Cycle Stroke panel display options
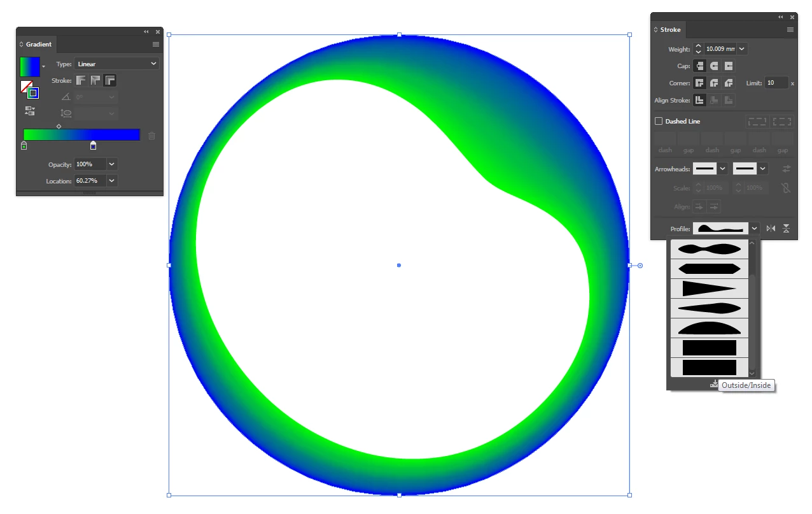Viewport: 812px width, 514px height. click(655, 29)
